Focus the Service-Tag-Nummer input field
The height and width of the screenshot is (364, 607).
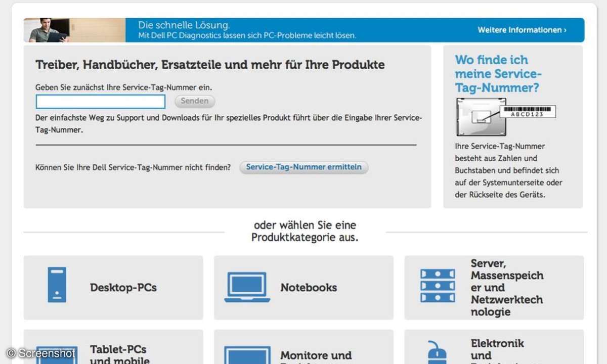(x=101, y=102)
